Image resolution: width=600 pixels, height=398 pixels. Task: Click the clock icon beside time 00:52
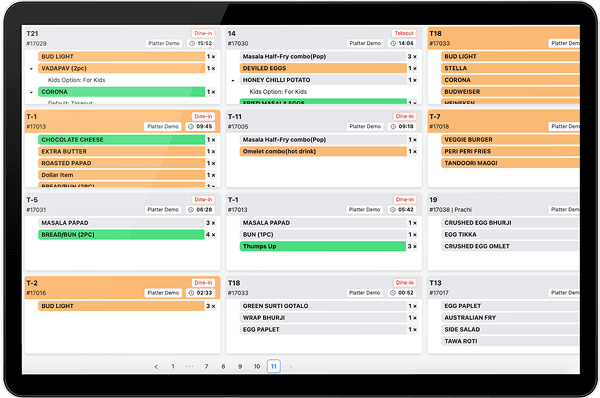tap(393, 293)
